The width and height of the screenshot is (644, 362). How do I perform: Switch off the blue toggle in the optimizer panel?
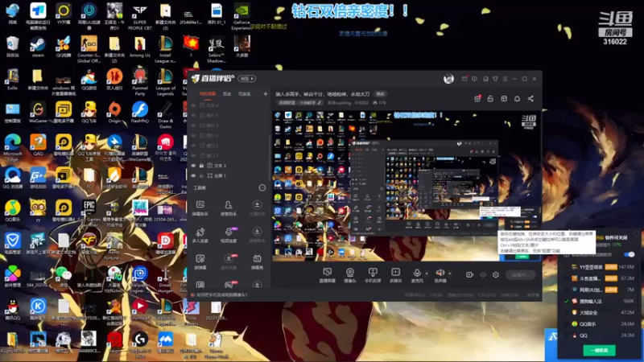tap(629, 254)
